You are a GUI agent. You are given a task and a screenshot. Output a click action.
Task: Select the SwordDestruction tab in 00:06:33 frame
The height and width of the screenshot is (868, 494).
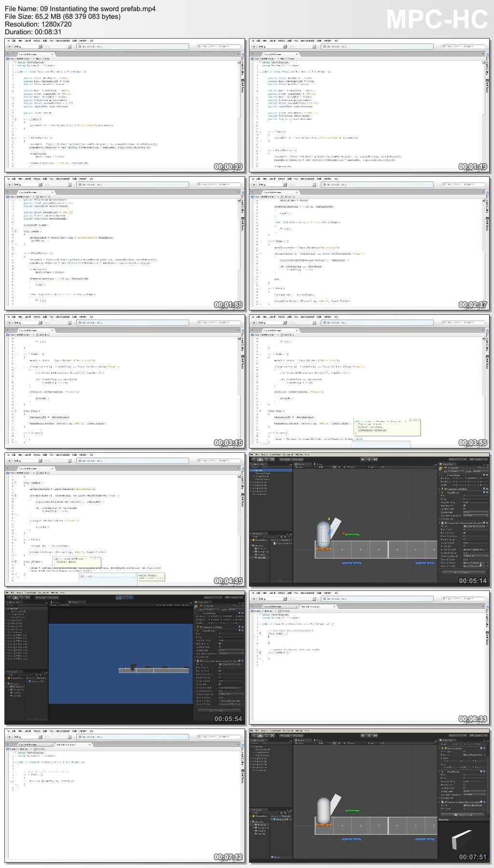point(317,607)
